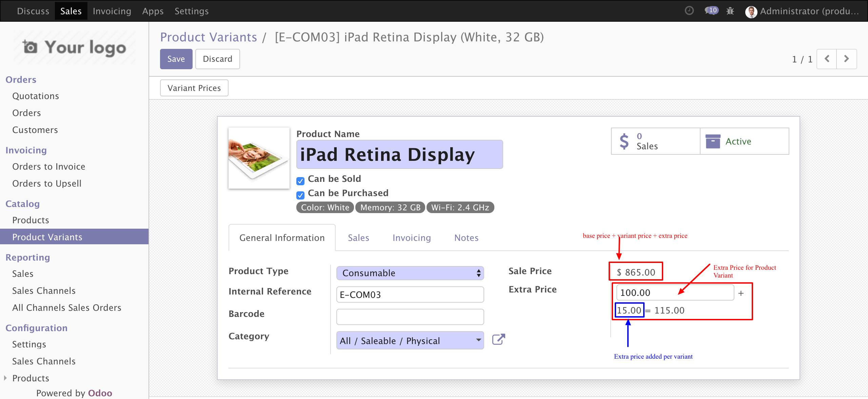
Task: Click the Save button
Action: (176, 59)
